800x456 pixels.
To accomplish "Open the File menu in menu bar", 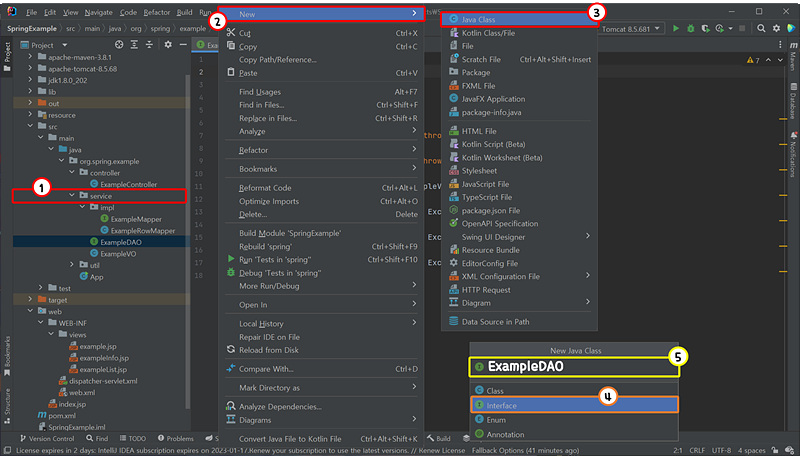I will [31, 12].
